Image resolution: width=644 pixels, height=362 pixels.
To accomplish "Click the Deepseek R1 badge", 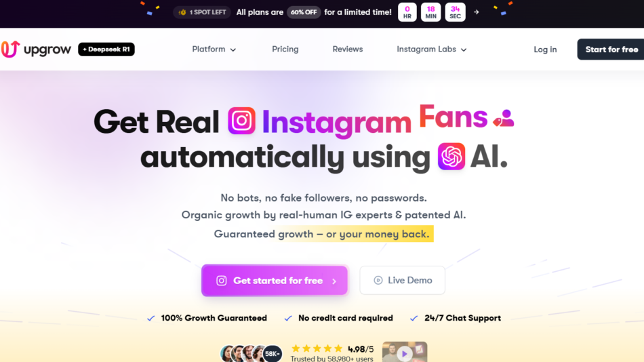I will click(x=106, y=49).
